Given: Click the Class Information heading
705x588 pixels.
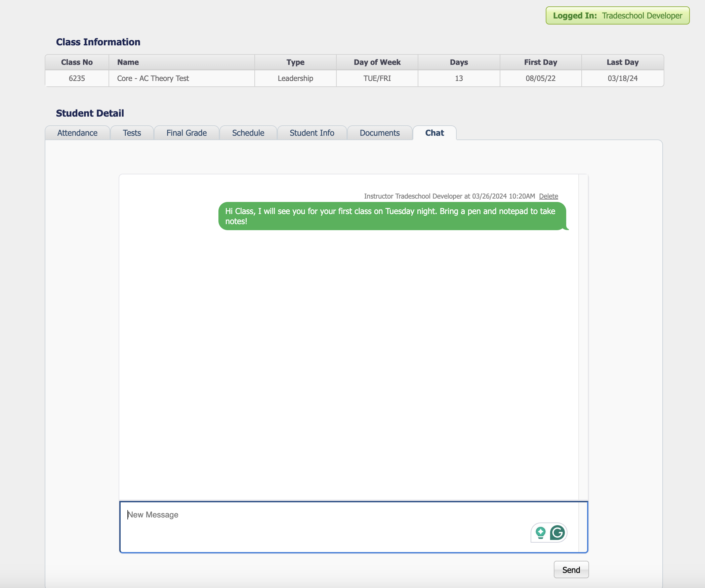Looking at the screenshot, I should (98, 42).
